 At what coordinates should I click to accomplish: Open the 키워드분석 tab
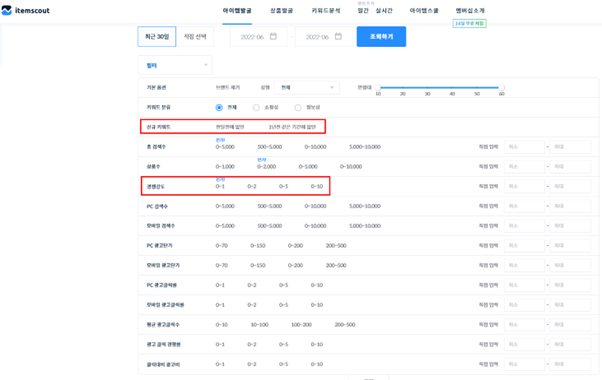tap(326, 10)
